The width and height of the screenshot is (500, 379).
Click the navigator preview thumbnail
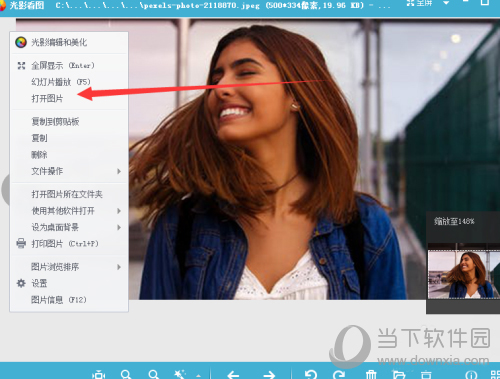(x=464, y=275)
